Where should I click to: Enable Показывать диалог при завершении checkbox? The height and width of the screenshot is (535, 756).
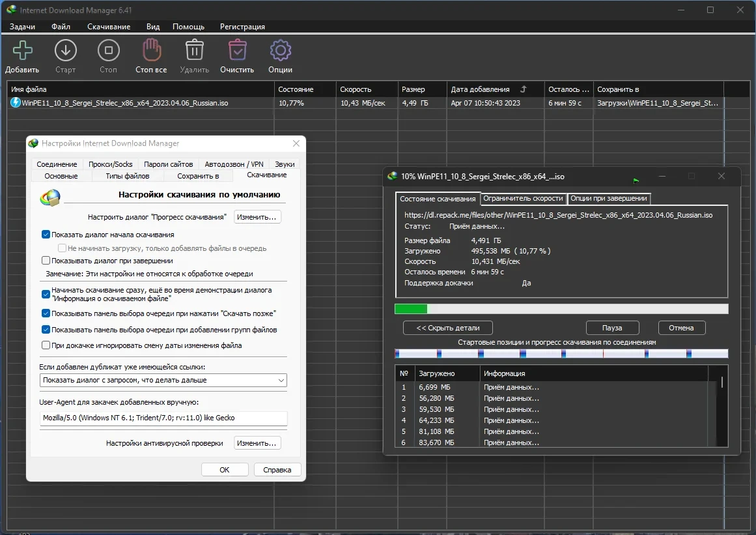click(46, 261)
